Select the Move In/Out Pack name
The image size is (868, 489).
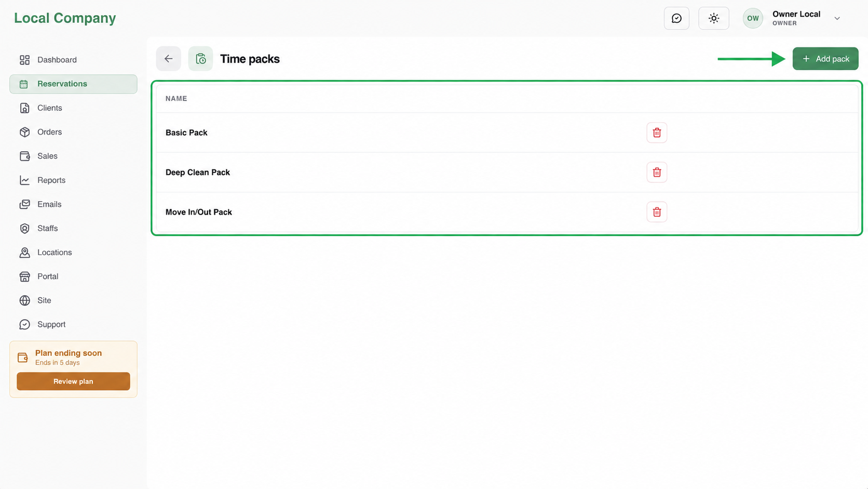(199, 212)
